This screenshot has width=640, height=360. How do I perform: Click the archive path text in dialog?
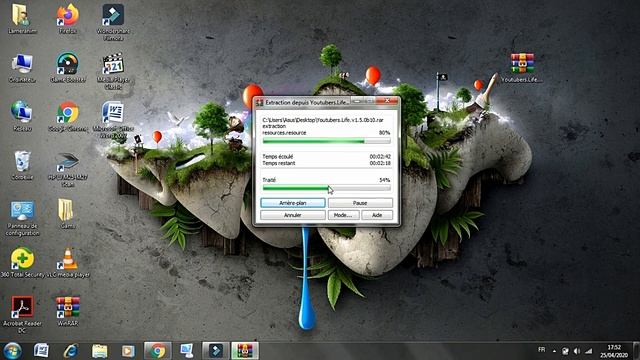pos(322,120)
